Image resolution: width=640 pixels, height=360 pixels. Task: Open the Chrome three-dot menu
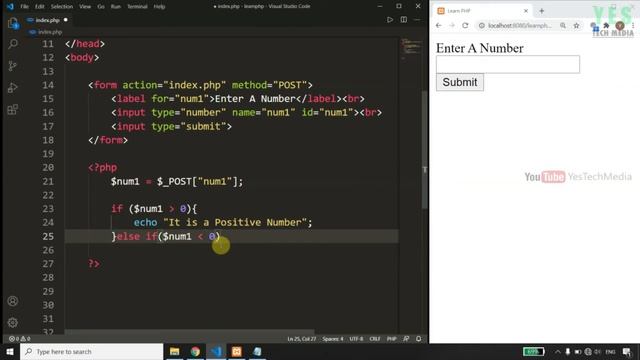[x=633, y=25]
